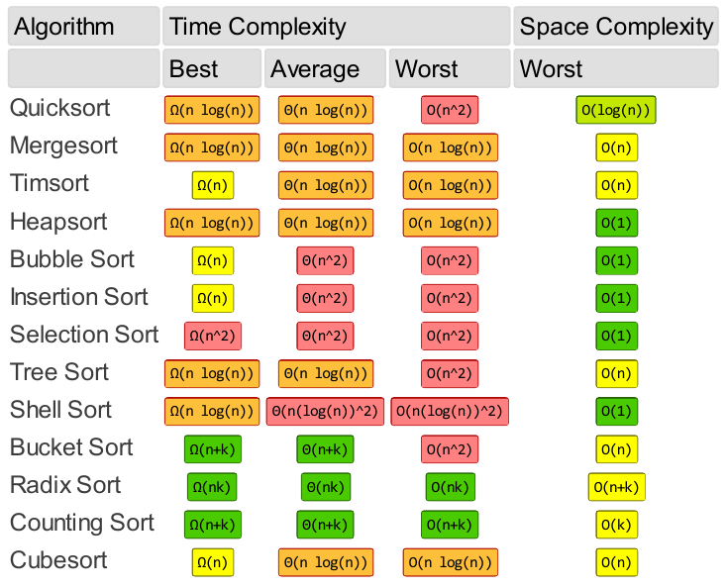Select the Timsort algorithm name

[x=50, y=183]
